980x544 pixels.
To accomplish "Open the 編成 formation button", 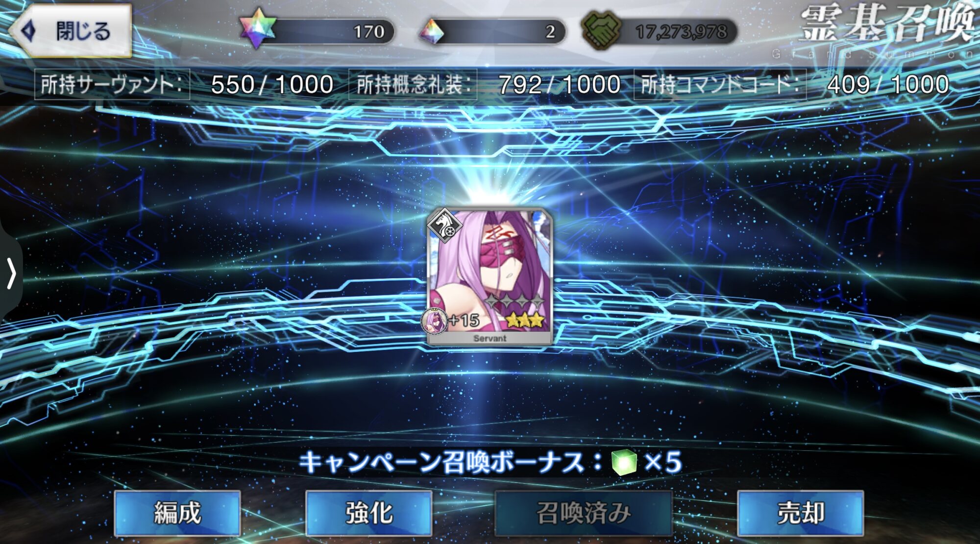I will pyautogui.click(x=177, y=513).
